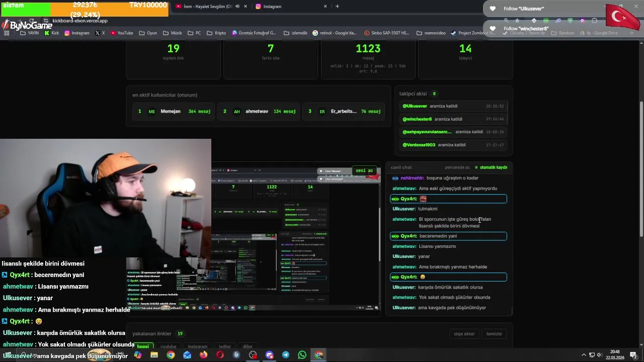Screen dimensions: 644x362
Task: Select the 'hepsi' link filter tab
Action: coord(143,346)
